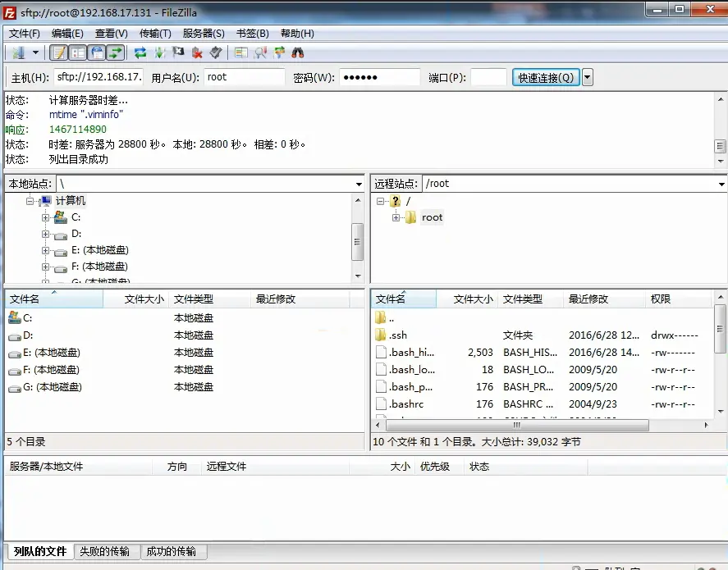Reconnect to the last server icon

coord(216,52)
